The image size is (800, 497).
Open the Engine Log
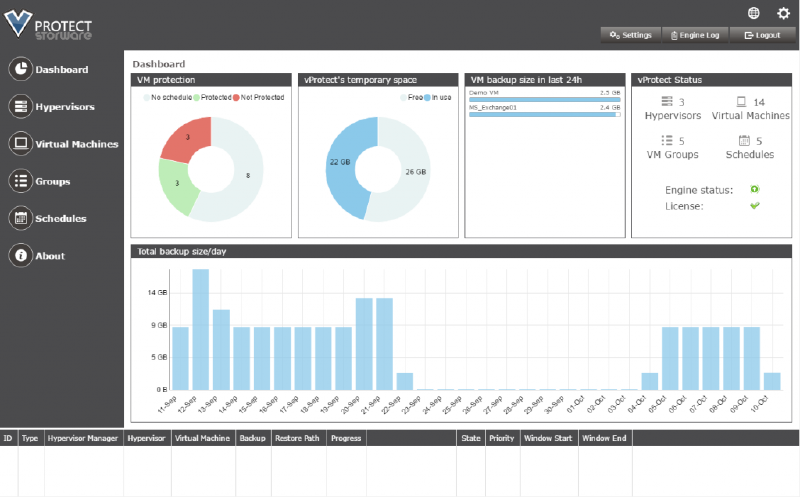[694, 35]
